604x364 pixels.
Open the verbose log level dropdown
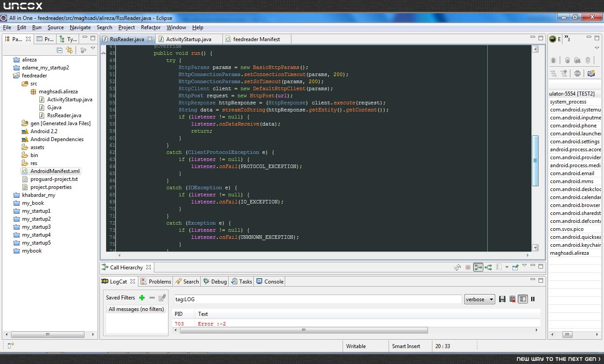[479, 299]
